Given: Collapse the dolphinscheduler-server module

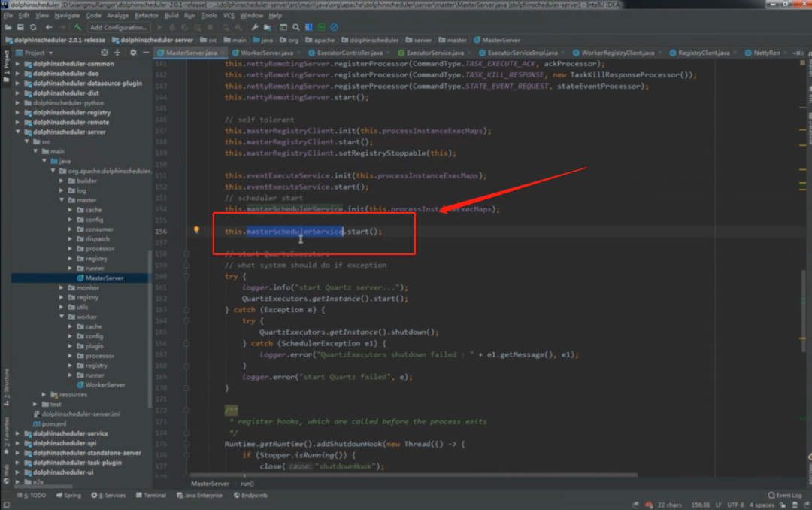Looking at the screenshot, I should click(17, 132).
